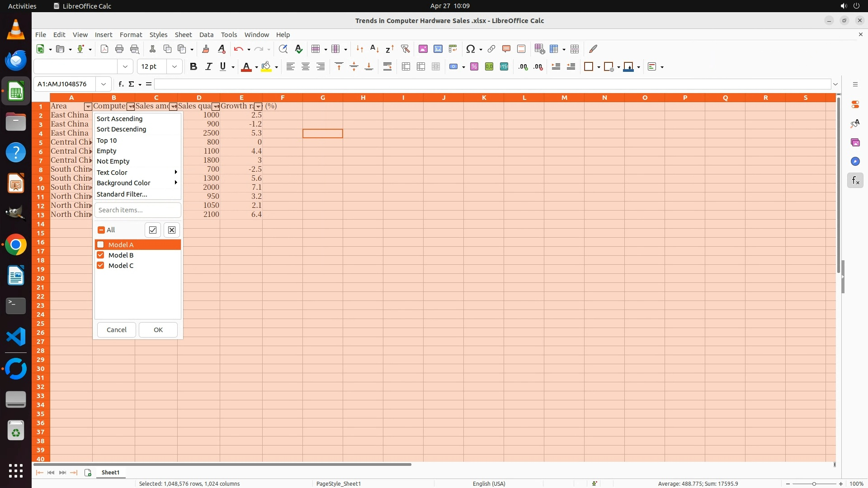Click OK in the filter popup

coord(158,330)
